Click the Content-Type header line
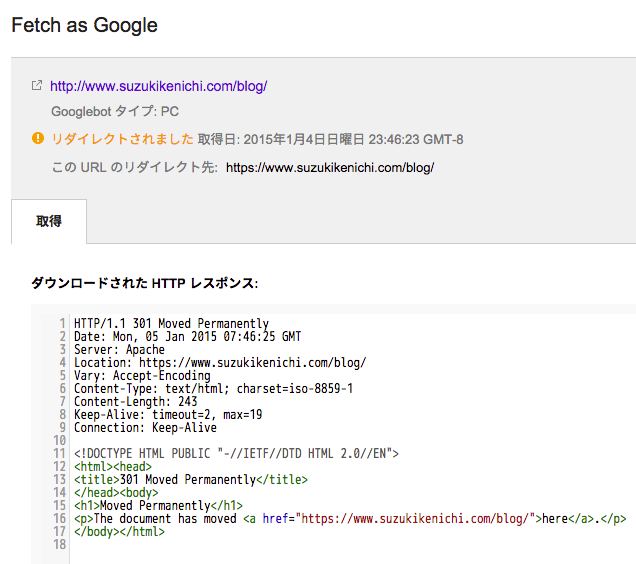Screen dimensions: 636x564 click(213, 388)
